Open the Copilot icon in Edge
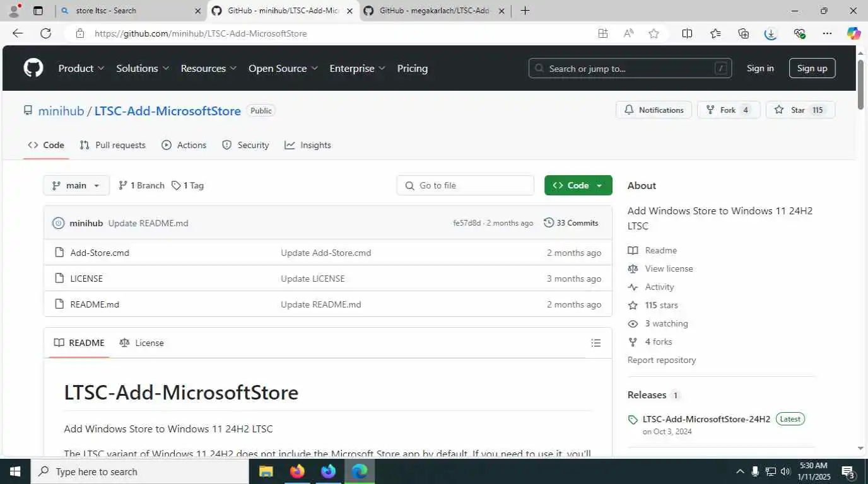The width and height of the screenshot is (868, 484). tap(853, 33)
